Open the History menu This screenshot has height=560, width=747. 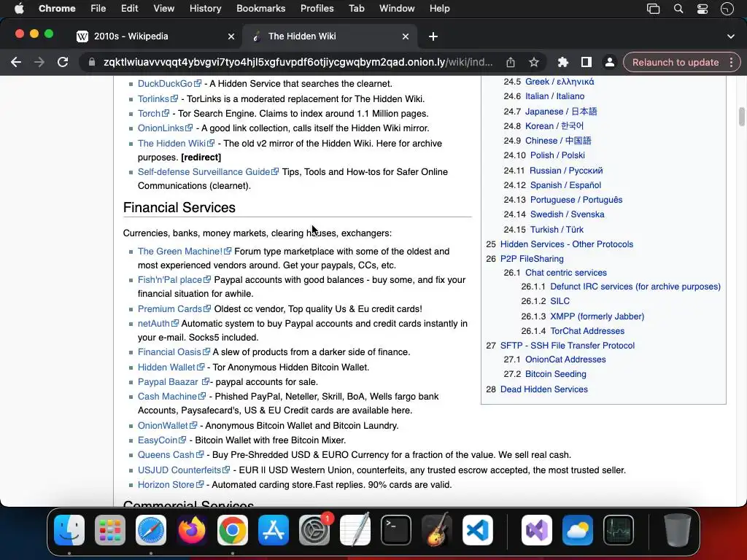tap(205, 9)
